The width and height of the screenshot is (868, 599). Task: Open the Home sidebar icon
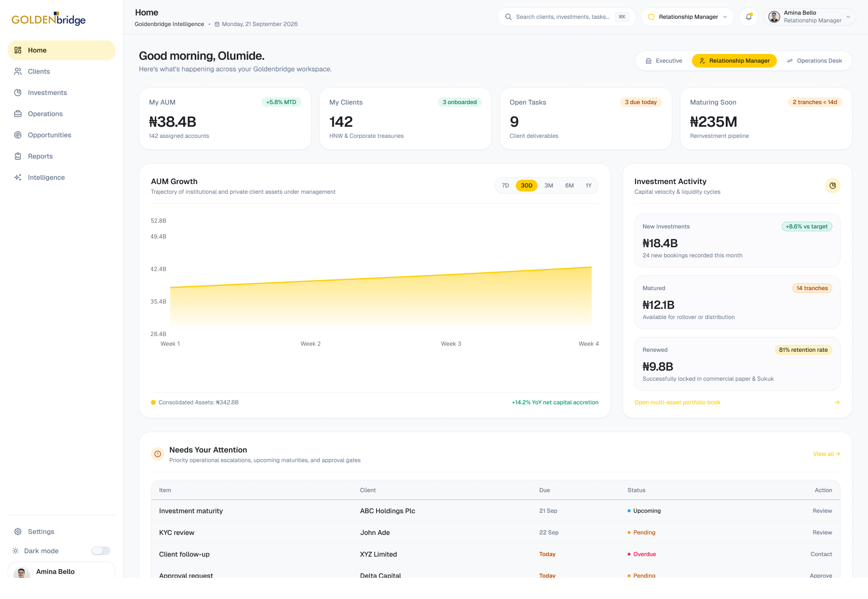18,50
